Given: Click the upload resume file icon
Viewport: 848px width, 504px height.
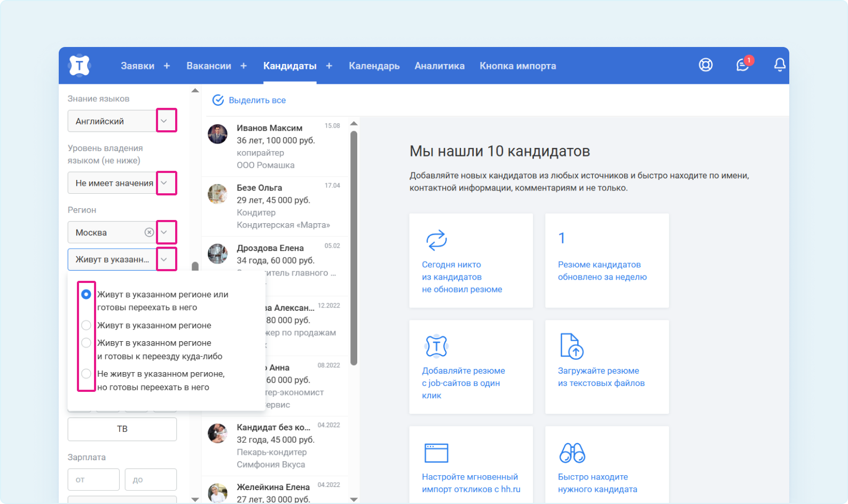Looking at the screenshot, I should coord(571,346).
